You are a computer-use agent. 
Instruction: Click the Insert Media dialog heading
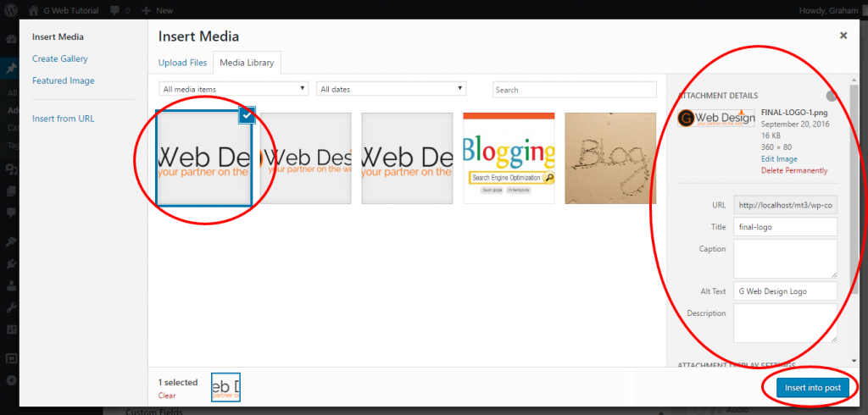tap(198, 36)
